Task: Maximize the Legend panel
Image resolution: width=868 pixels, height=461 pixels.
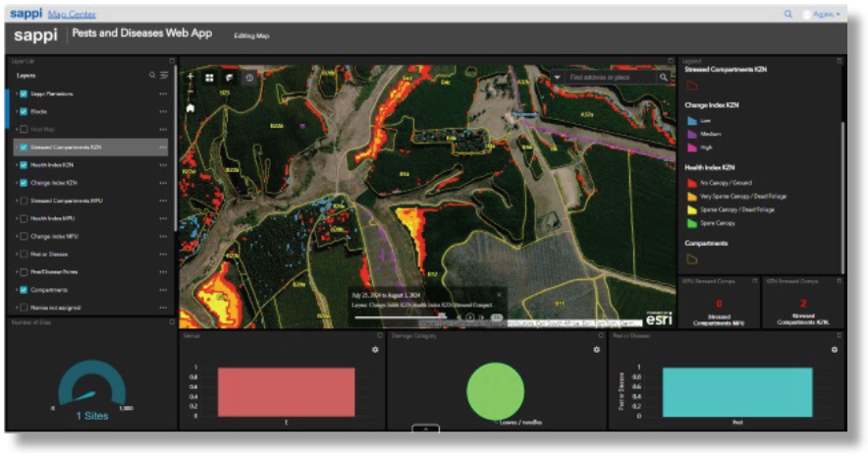Action: 840,61
